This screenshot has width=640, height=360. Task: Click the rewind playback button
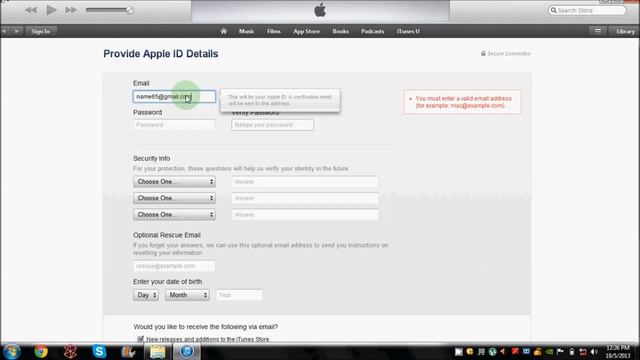(31, 10)
